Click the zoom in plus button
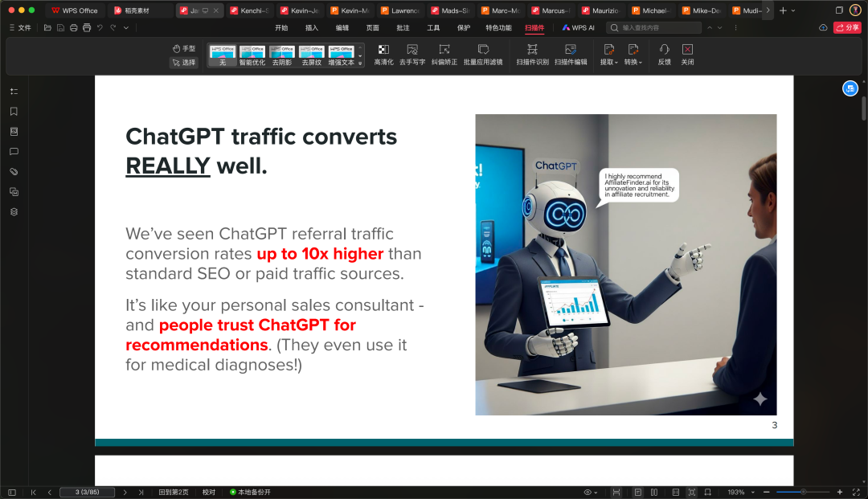868x499 pixels. 840,492
